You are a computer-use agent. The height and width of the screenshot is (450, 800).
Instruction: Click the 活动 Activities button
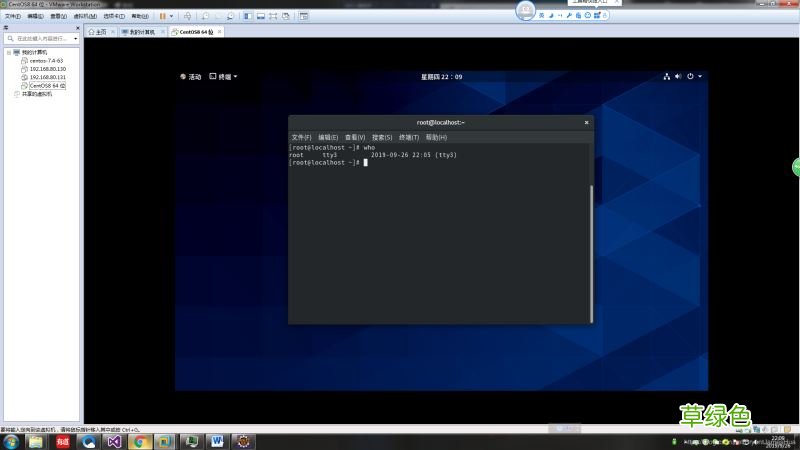tap(190, 76)
